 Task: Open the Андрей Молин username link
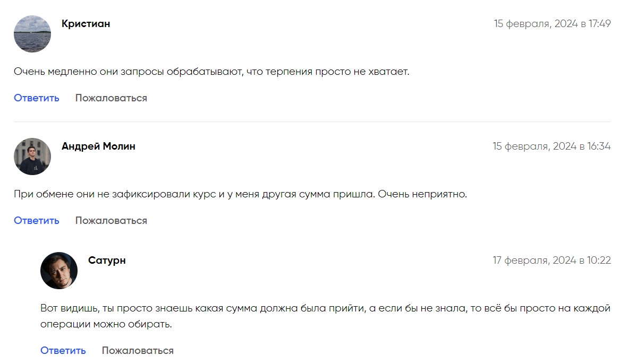tap(98, 146)
